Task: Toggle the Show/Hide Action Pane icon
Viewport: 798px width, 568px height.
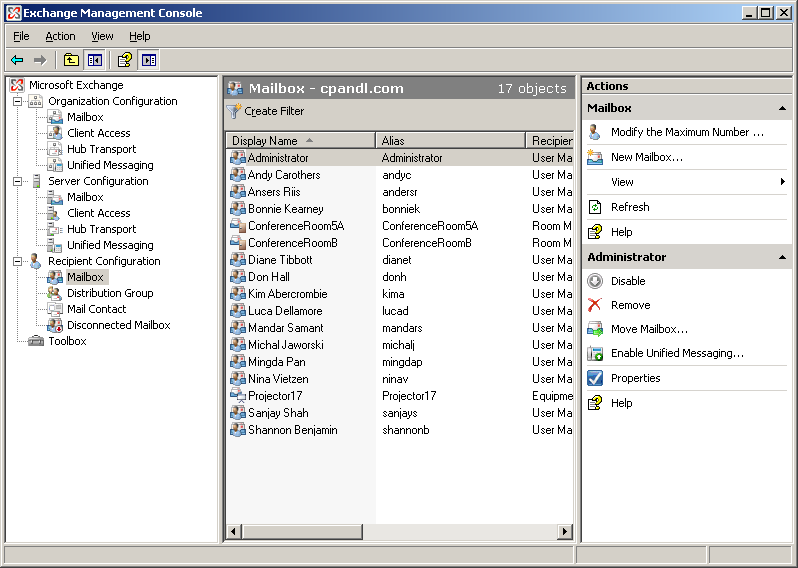Action: coord(149,60)
